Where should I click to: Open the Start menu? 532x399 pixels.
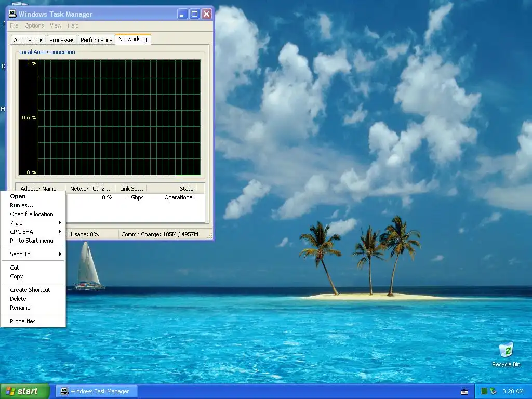(25, 391)
